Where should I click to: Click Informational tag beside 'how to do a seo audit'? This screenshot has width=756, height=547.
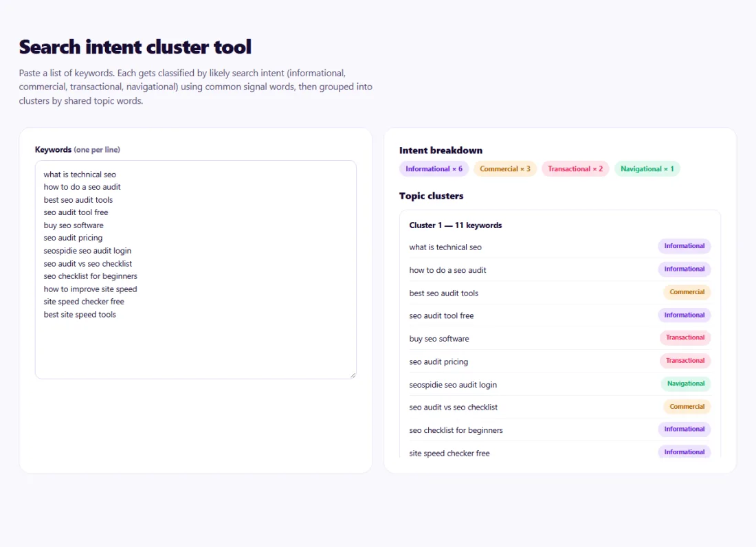click(684, 269)
